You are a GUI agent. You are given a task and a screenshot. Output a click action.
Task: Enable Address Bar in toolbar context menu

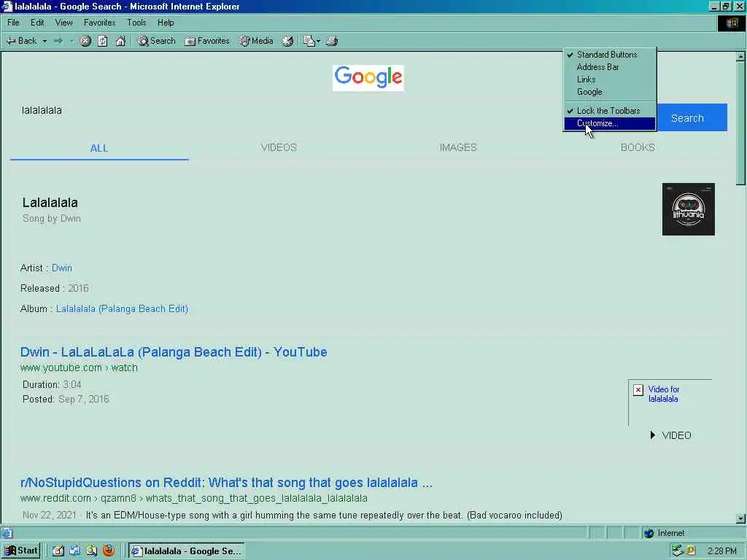(x=610, y=67)
